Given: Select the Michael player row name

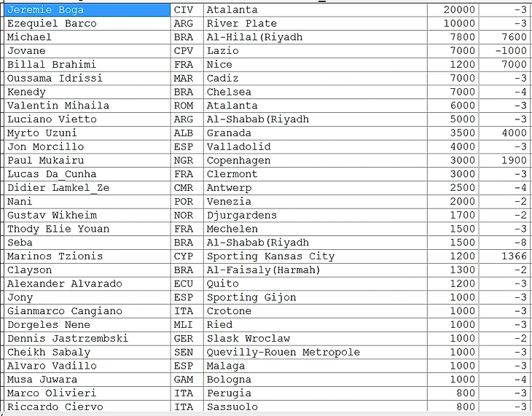Looking at the screenshot, I should pos(87,37).
